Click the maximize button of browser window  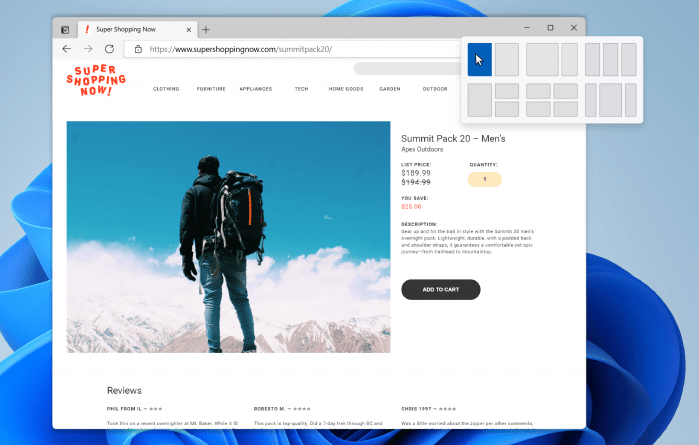[x=550, y=28]
